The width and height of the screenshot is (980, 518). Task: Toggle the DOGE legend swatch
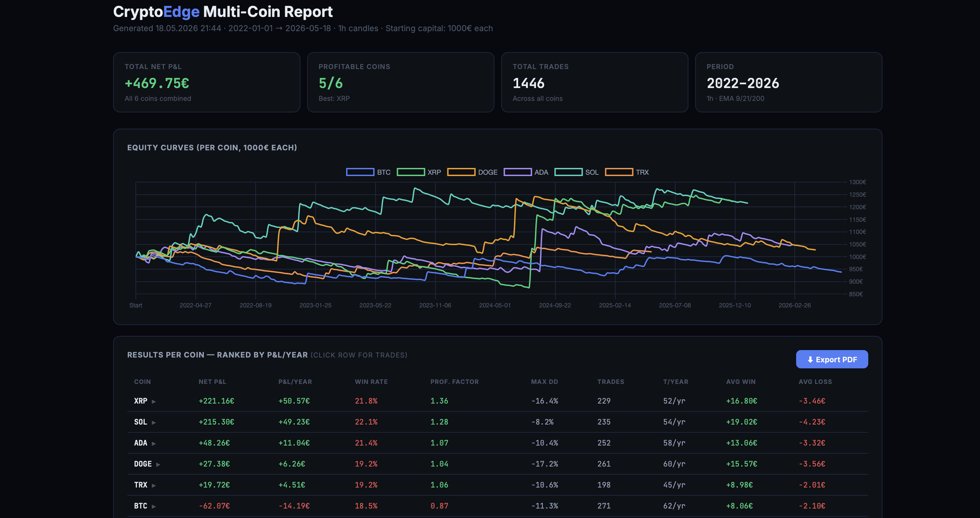pos(461,172)
